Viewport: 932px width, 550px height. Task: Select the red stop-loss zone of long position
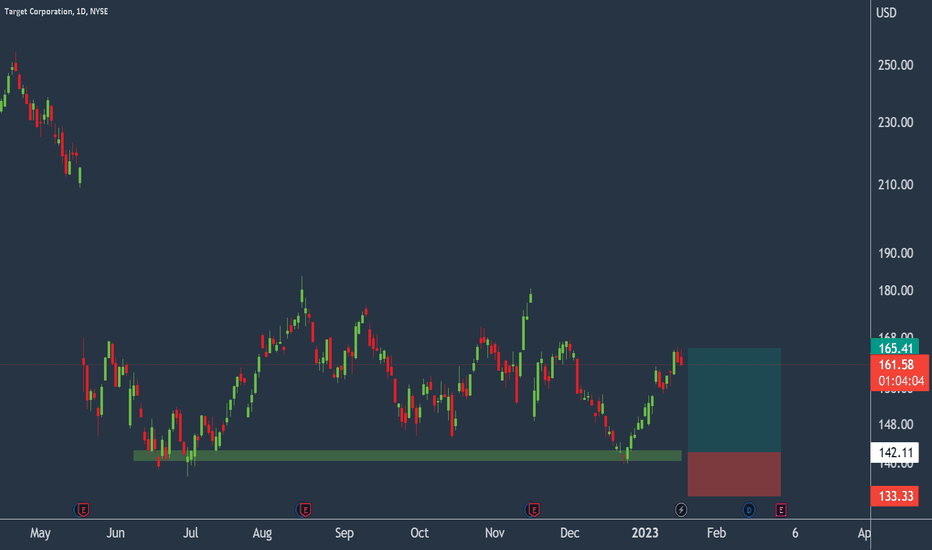[x=734, y=474]
